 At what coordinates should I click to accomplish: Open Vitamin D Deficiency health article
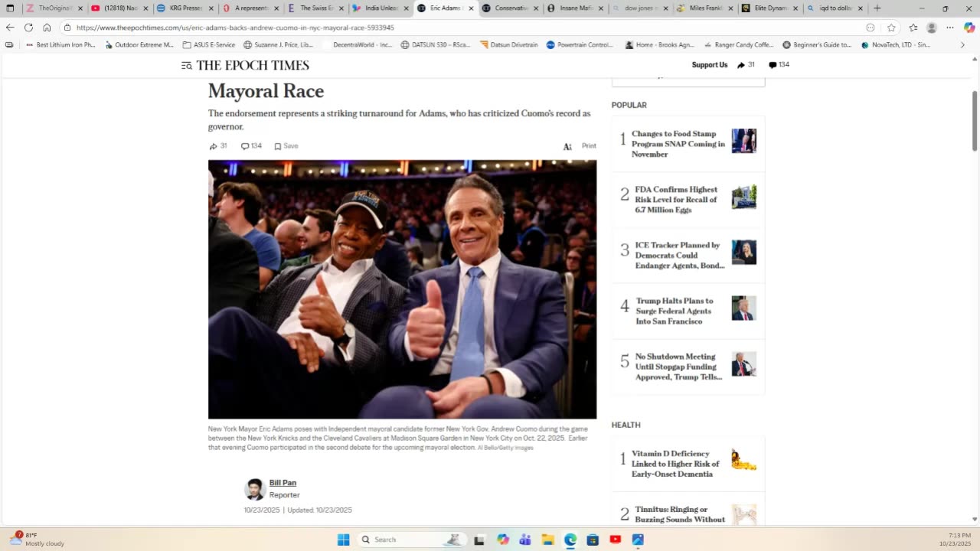tap(675, 464)
